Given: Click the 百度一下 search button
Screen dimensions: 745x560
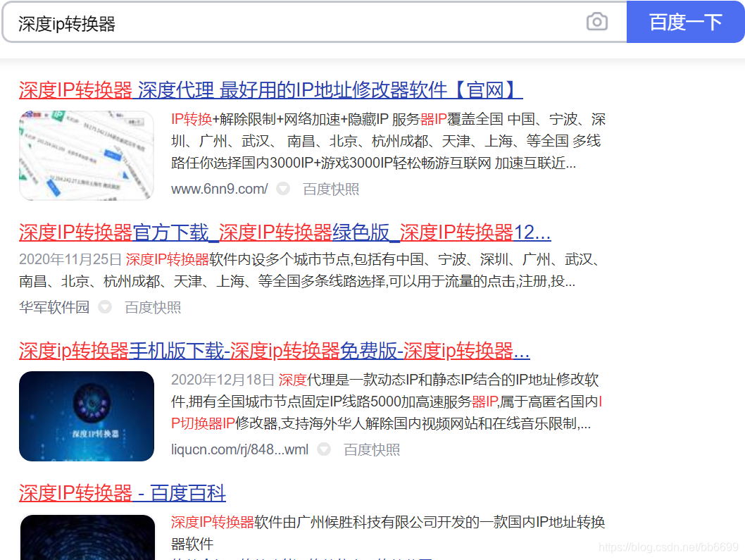Looking at the screenshot, I should (x=686, y=22).
